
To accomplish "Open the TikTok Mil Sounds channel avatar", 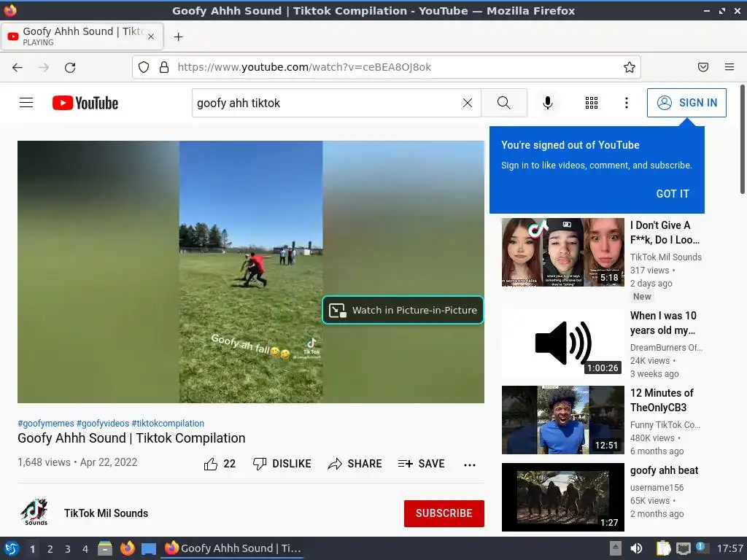I will [x=35, y=513].
